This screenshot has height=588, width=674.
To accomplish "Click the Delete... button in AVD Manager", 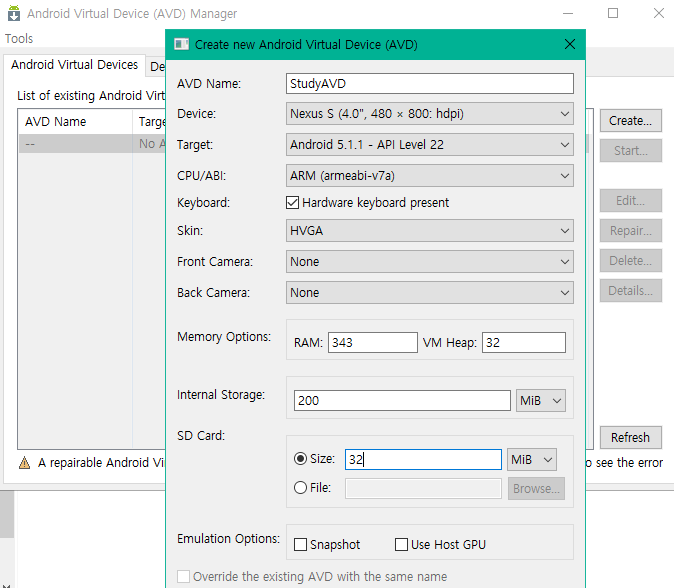I will pyautogui.click(x=631, y=261).
